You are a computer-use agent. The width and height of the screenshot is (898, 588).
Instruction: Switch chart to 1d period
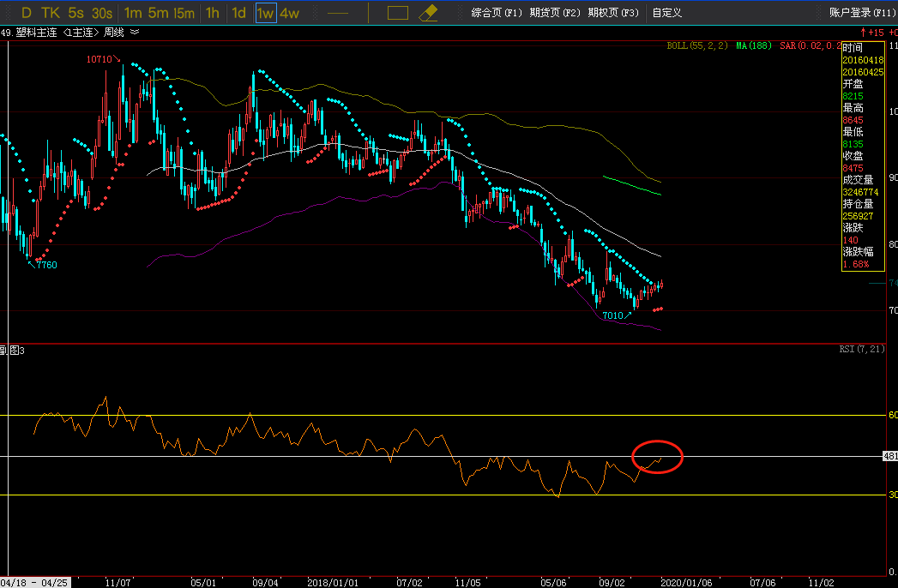(238, 13)
